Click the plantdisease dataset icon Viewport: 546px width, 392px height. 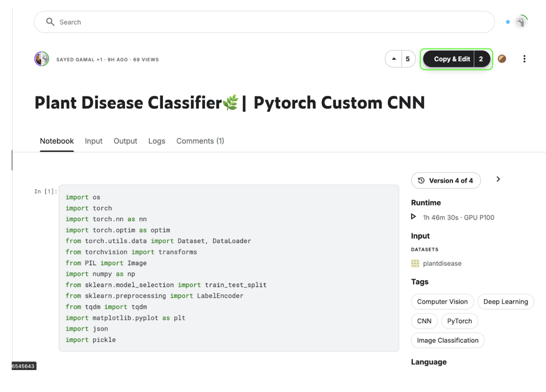pos(415,263)
